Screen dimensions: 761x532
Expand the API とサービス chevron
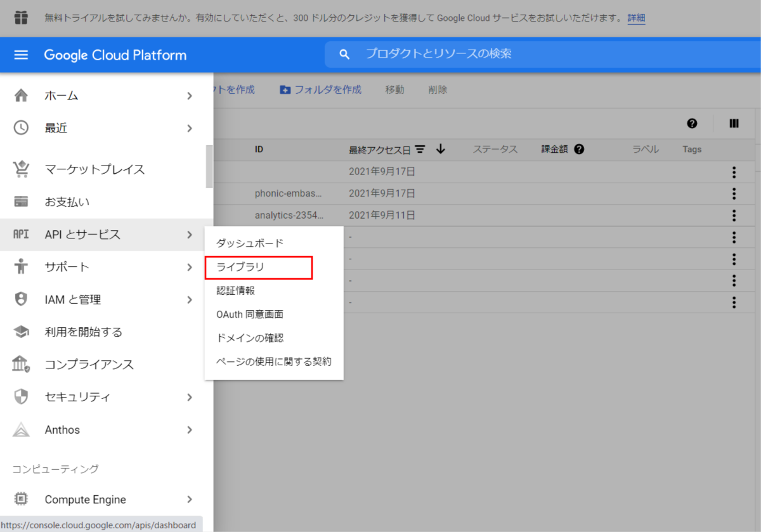(x=190, y=235)
